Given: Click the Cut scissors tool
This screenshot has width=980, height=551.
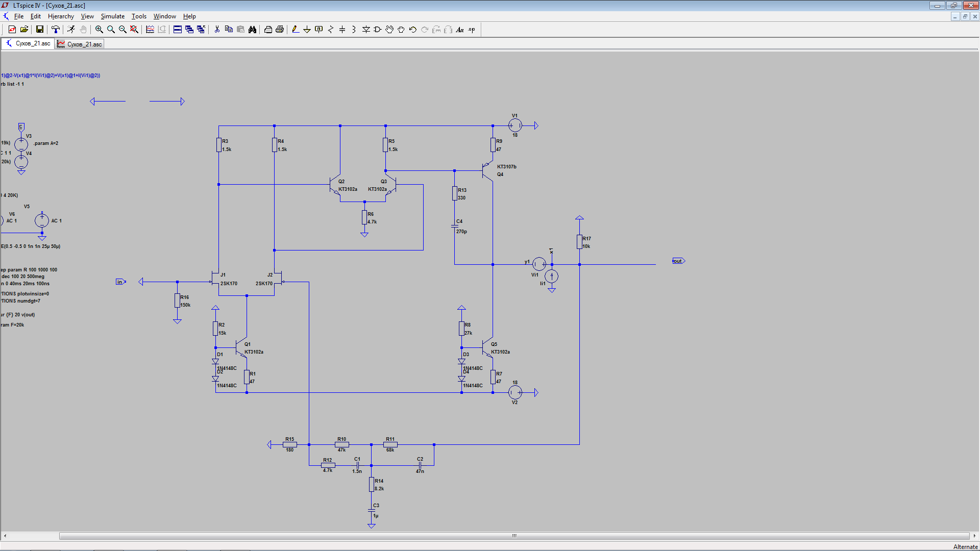Looking at the screenshot, I should 217,30.
